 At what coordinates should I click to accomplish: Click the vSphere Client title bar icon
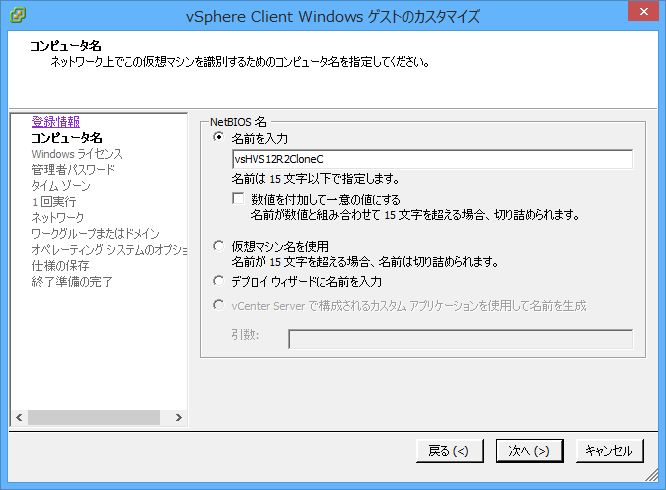(x=17, y=15)
